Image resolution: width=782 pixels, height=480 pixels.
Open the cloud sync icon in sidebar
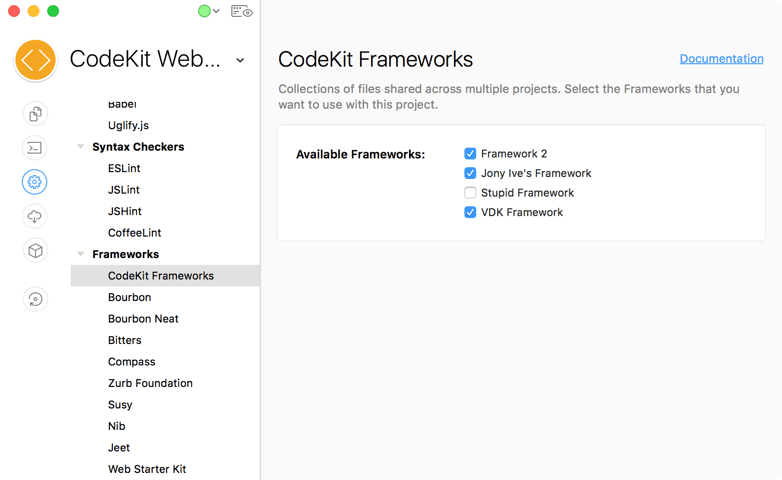35,217
